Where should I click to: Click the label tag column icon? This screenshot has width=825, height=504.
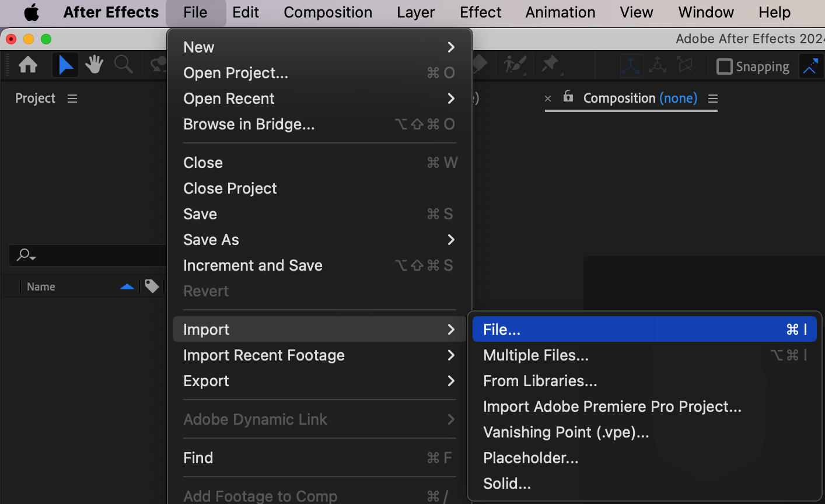[152, 286]
